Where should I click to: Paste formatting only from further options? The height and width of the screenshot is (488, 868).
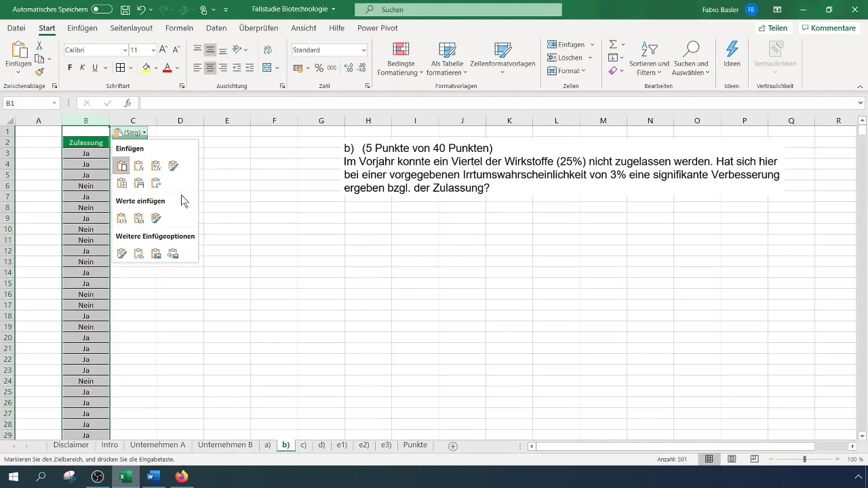point(122,253)
